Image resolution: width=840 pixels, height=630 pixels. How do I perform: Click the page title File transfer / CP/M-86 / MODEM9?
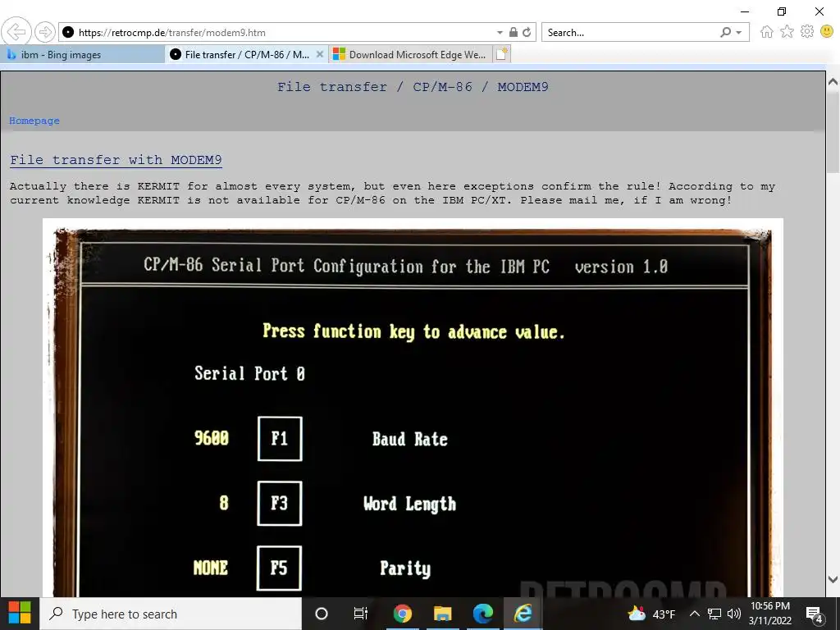tap(413, 87)
